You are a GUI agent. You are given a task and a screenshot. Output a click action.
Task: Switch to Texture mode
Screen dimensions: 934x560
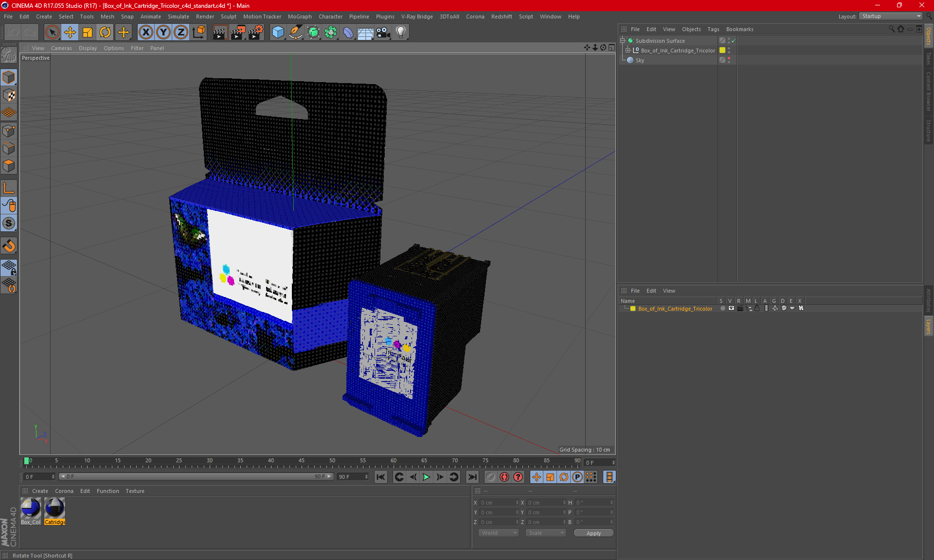(9, 95)
